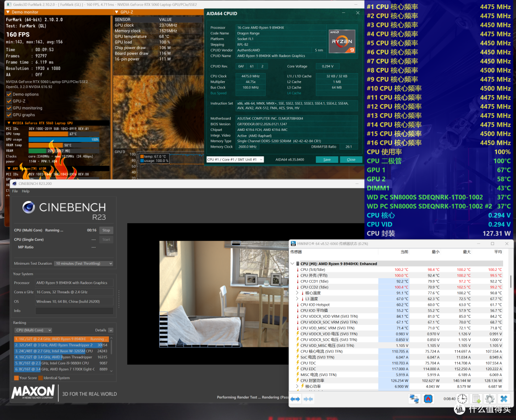Screen dimensions: 516x420
Task: Toggle Demo options checkbox in FurMark
Action: (9, 94)
